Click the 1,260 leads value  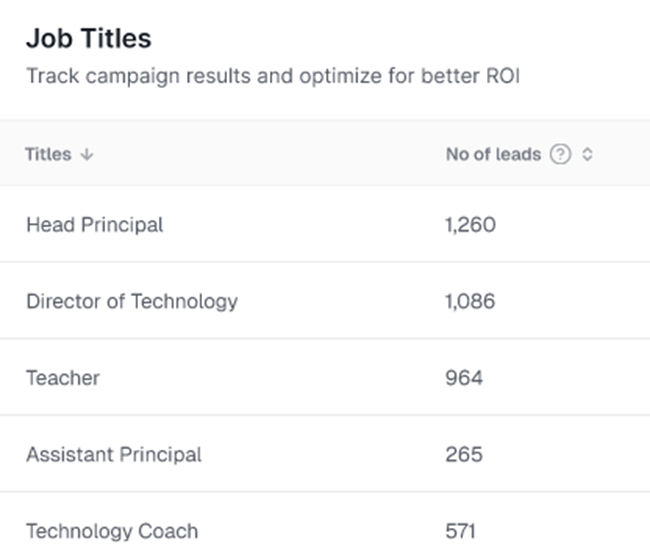point(470,225)
